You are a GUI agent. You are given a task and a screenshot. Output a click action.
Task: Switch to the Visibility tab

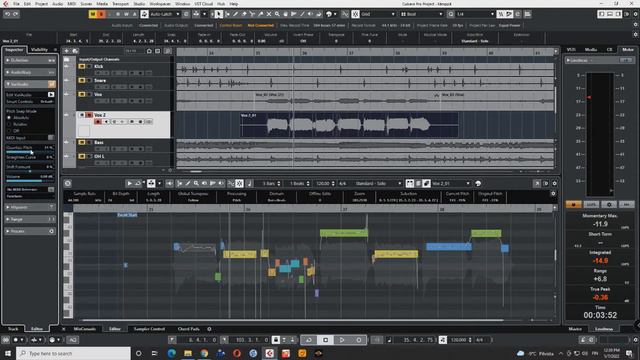(x=40, y=50)
